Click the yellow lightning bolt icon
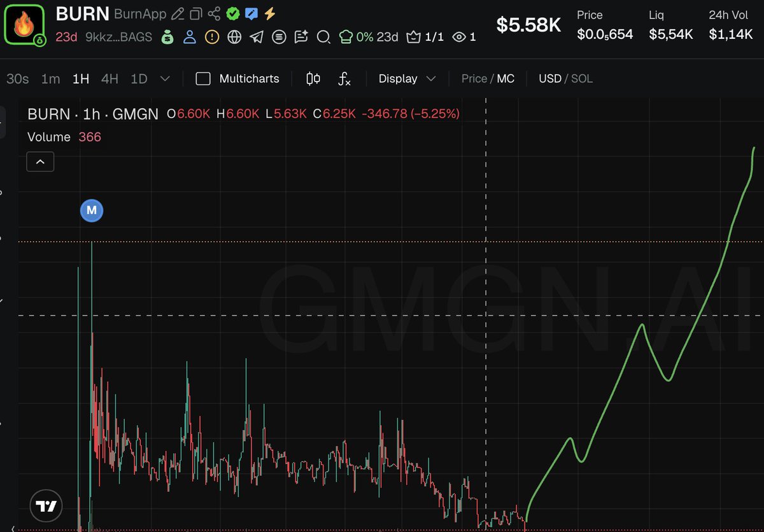This screenshot has height=532, width=764. click(x=270, y=13)
